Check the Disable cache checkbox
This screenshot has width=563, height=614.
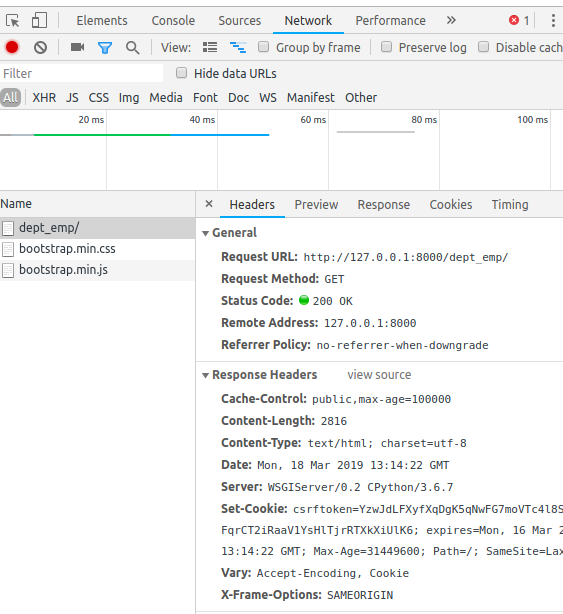pyautogui.click(x=484, y=47)
